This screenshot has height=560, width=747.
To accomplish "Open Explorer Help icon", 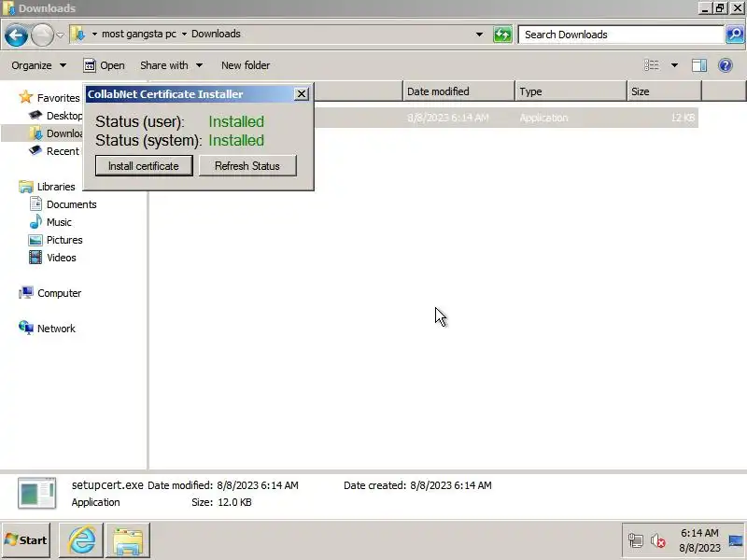I will [726, 65].
